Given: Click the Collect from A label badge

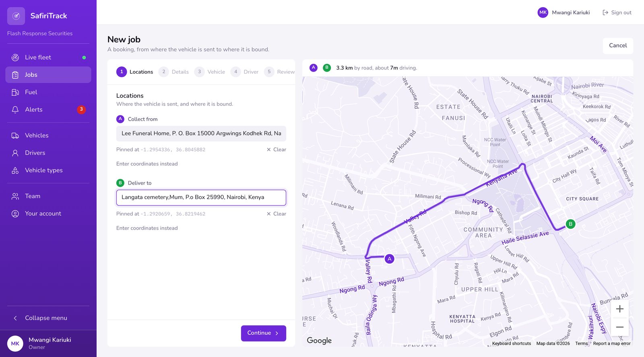Looking at the screenshot, I should tap(120, 119).
